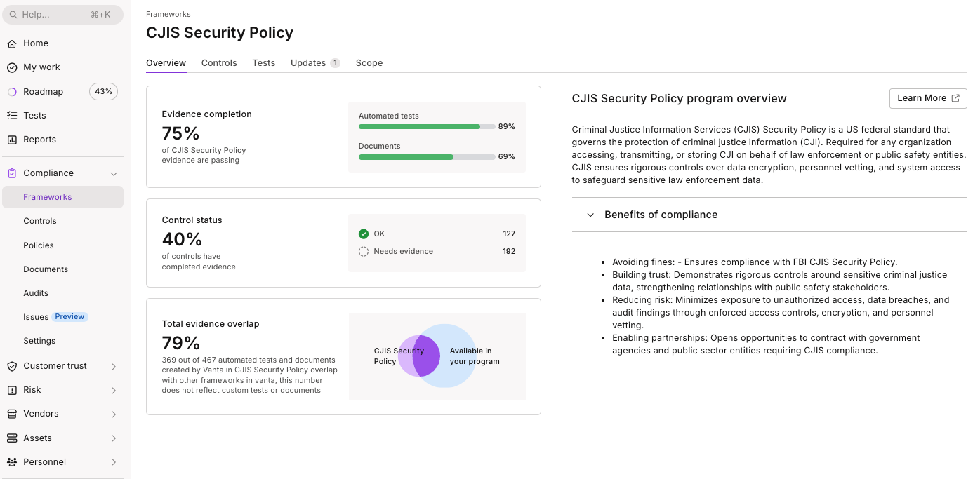The height and width of the screenshot is (479, 980).
Task: Click the 40% control status value
Action: tap(182, 239)
